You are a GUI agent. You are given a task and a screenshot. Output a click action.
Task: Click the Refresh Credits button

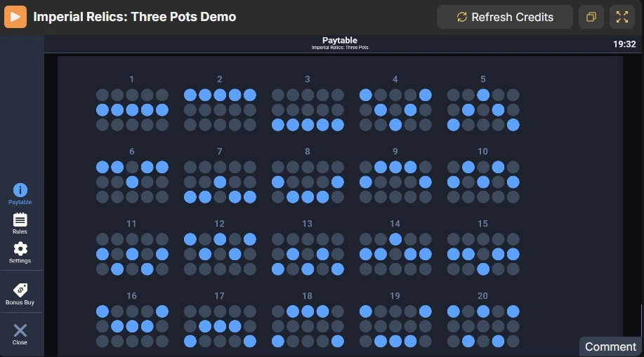[505, 17]
